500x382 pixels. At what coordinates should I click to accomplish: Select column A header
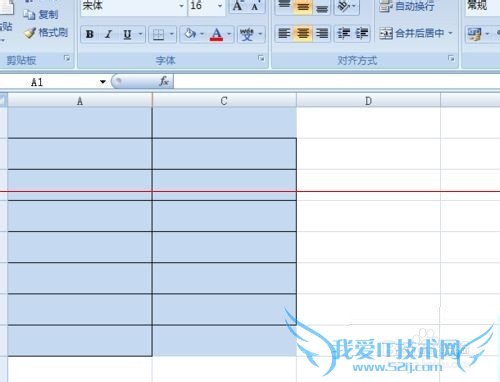pos(80,101)
